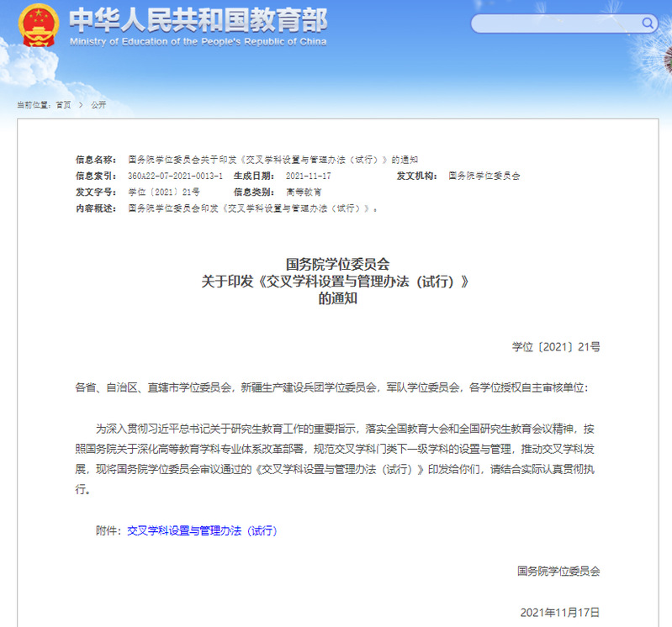Screen dimensions: 672x627
Task: Click the national emblem logo
Action: (38, 25)
